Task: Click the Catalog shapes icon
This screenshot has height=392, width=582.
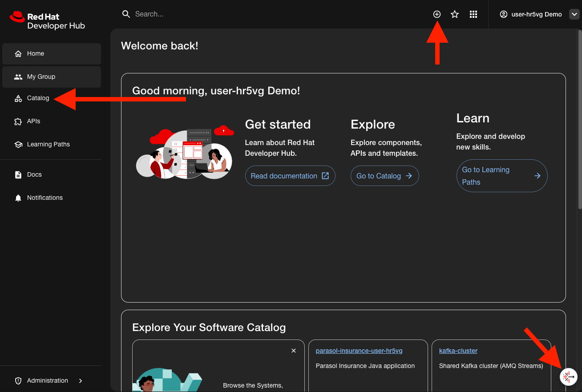Action: point(18,98)
